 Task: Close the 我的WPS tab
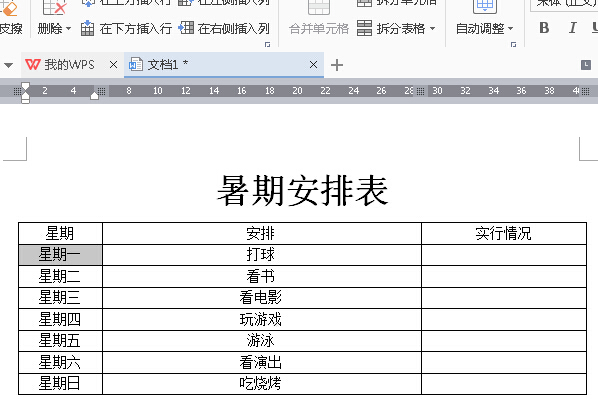[113, 65]
